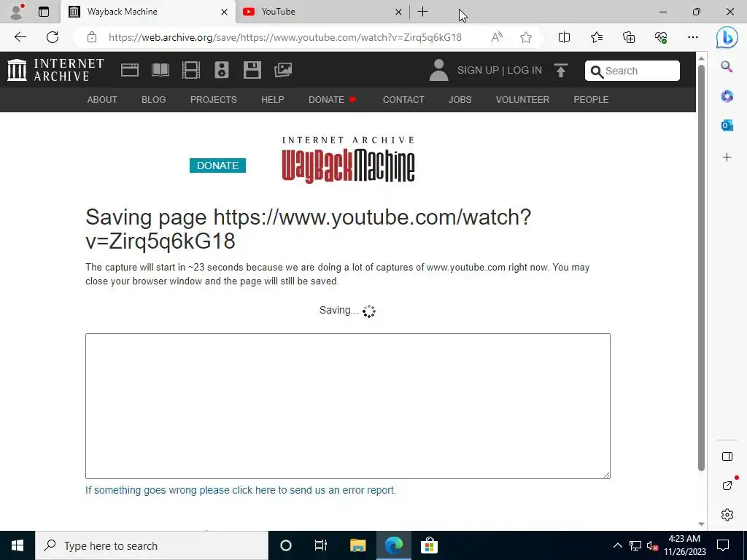Open the Collections icon

[629, 37]
